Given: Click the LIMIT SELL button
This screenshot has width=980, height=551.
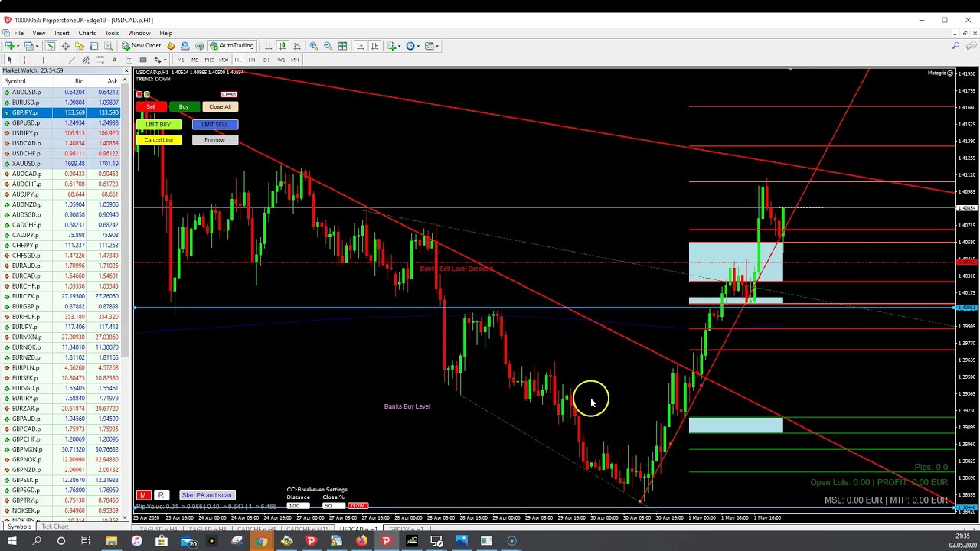Looking at the screenshot, I should coord(214,124).
